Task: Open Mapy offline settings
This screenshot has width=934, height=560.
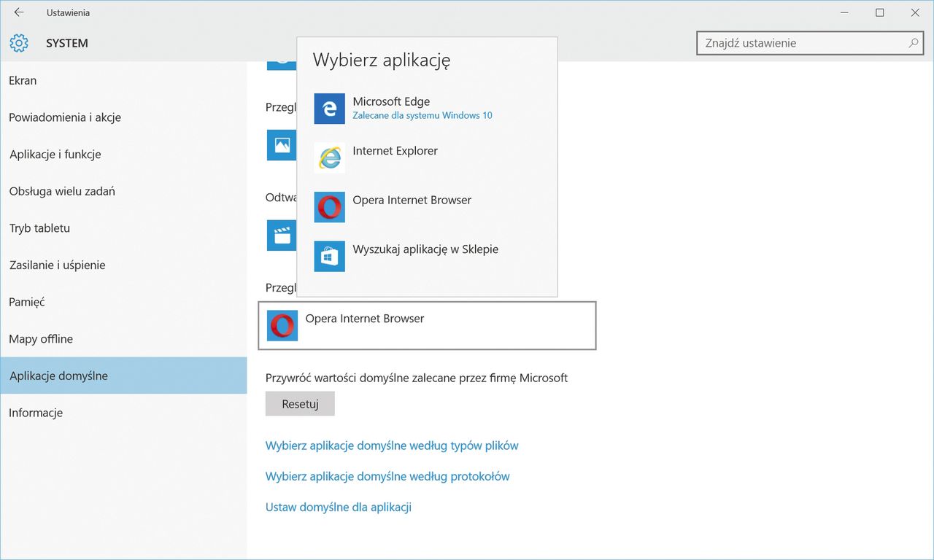Action: click(x=123, y=339)
